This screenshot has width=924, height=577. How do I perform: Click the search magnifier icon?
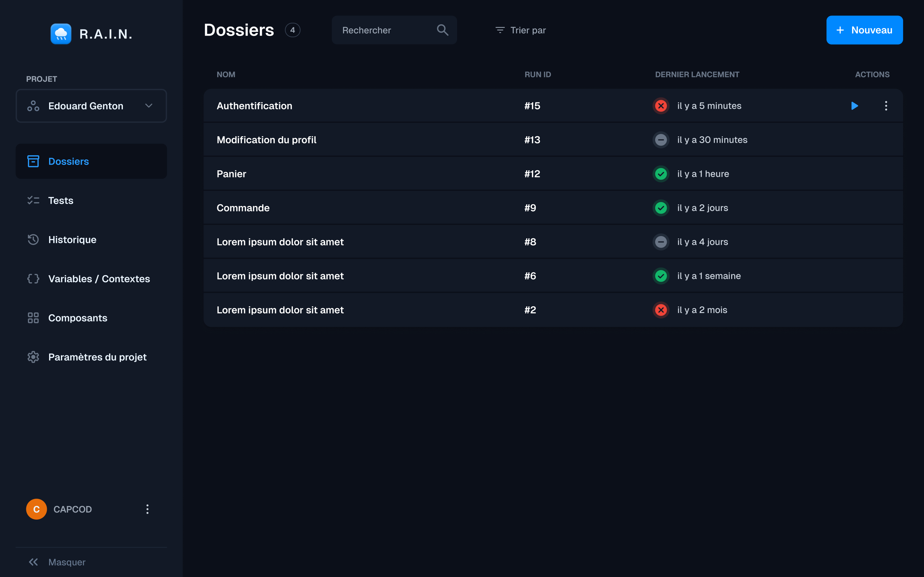(442, 30)
